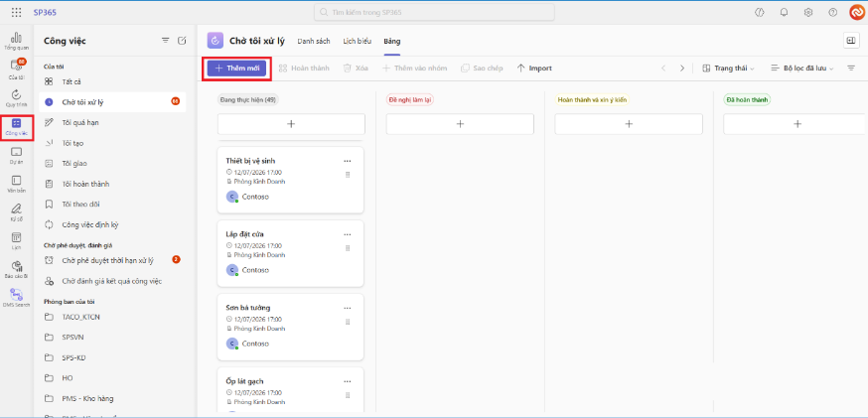Toggle the side panel layout button
The image size is (868, 418).
click(851, 41)
